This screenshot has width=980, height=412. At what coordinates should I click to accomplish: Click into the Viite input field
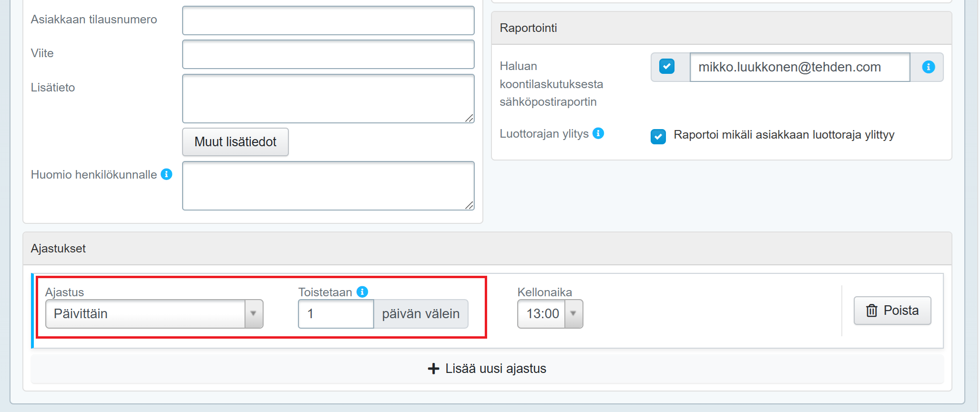tap(328, 54)
